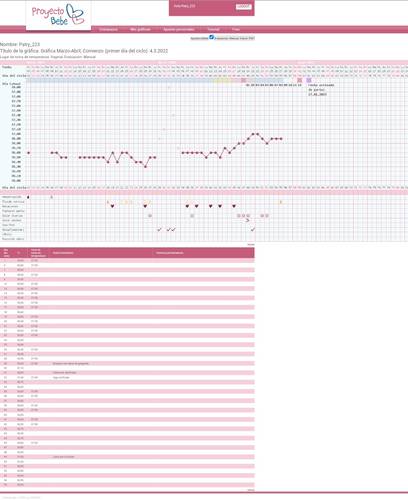Viewport: 408px width, 500px height.
Task: Click the rightmost checkmark icon below the chart
Action: click(253, 230)
